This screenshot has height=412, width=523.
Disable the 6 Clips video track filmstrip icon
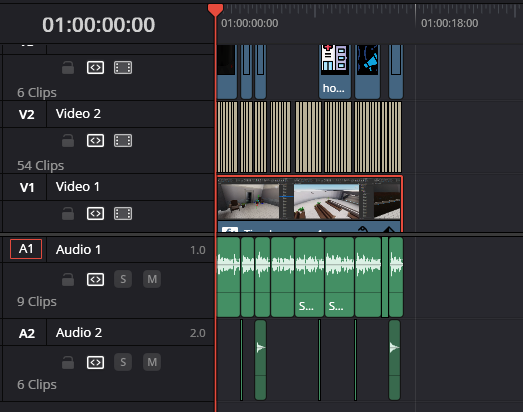point(123,68)
